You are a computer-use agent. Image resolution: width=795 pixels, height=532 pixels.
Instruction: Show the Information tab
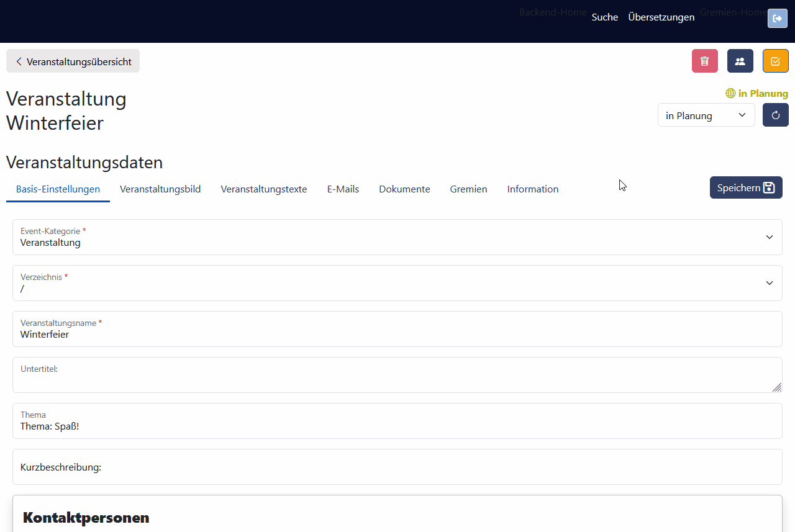pyautogui.click(x=532, y=189)
